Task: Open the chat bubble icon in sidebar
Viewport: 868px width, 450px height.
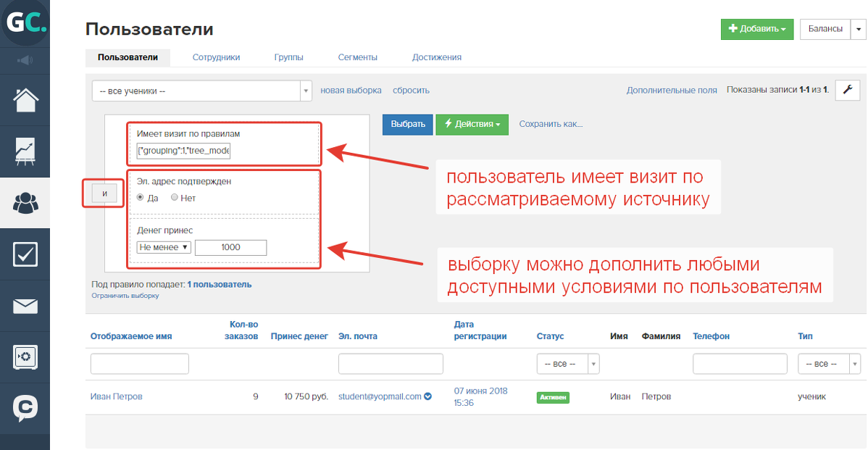Action: (25, 409)
